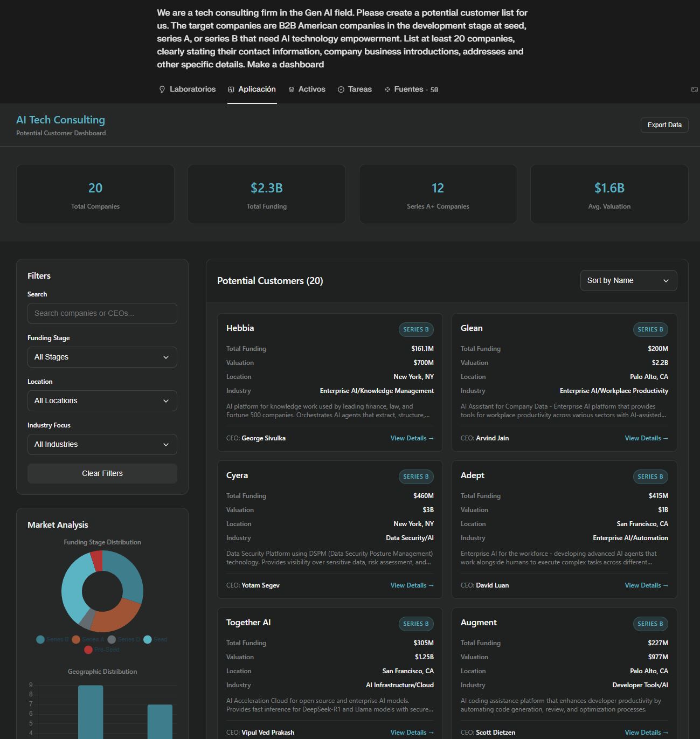
Task: Click the expand icon in the top-right corner
Action: (x=694, y=88)
